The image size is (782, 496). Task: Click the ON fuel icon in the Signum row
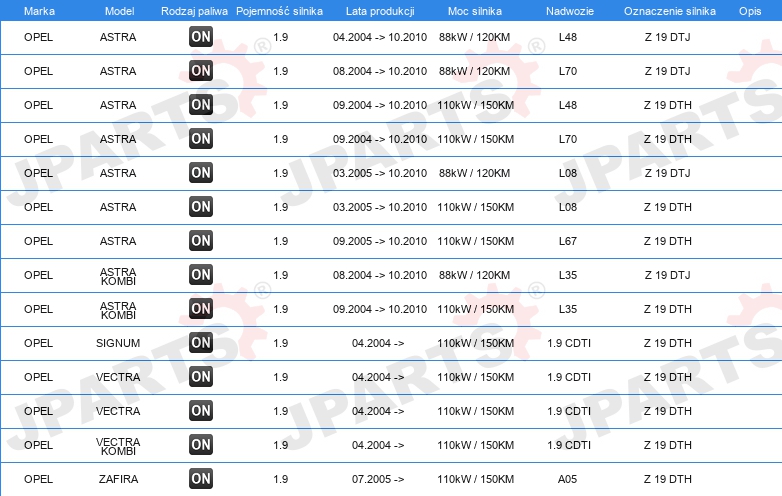[x=201, y=343]
